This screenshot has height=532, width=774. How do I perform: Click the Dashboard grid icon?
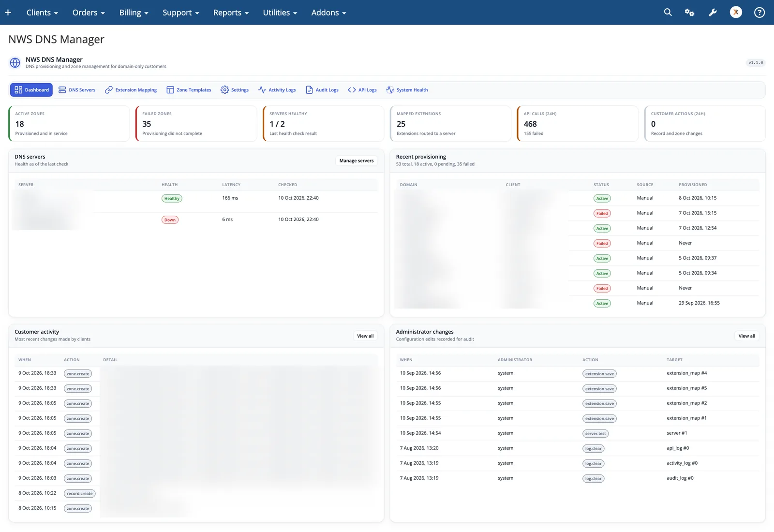[x=18, y=90]
